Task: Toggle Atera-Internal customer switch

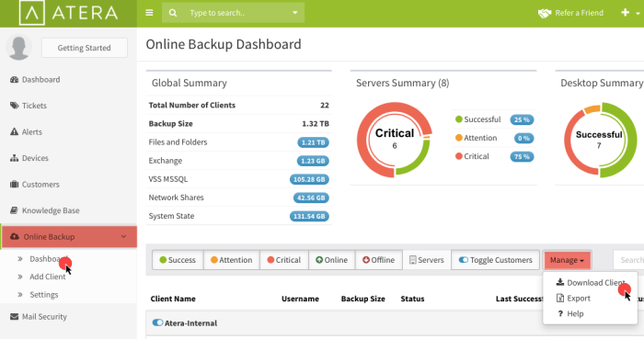Action: (x=157, y=322)
